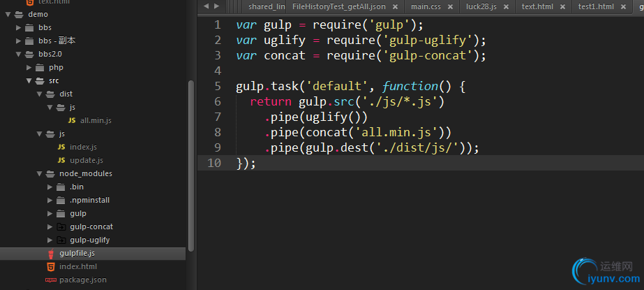Click the 'return' keyword on line 6
Viewport: 644px width, 290px height.
tap(271, 101)
